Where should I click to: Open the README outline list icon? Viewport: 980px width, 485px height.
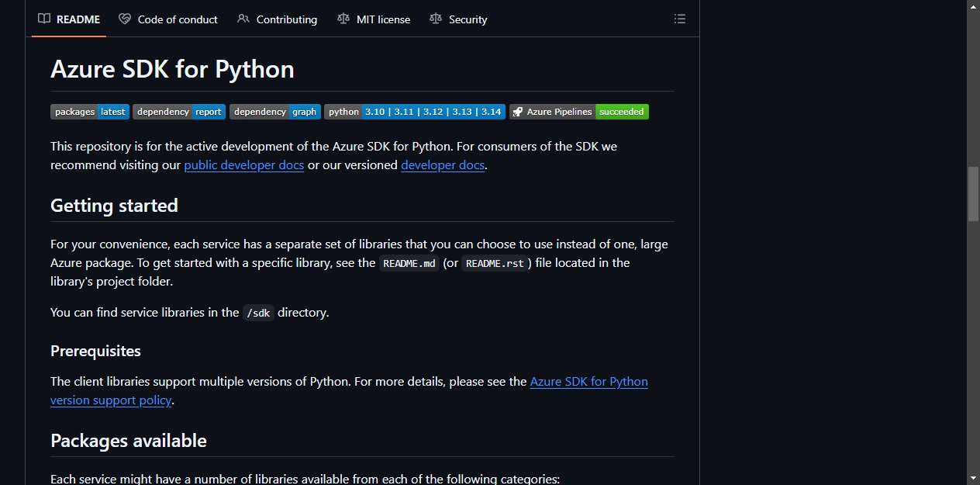680,19
